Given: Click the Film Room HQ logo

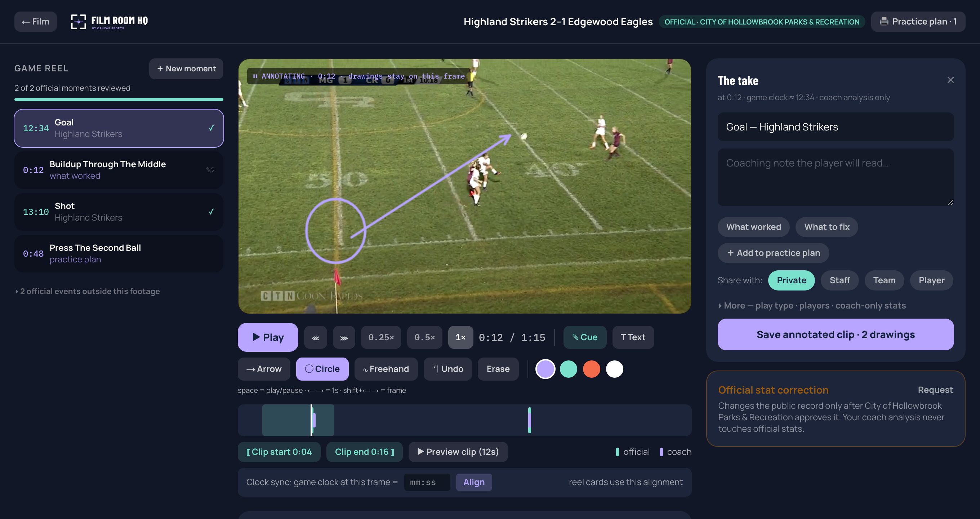Looking at the screenshot, I should click(109, 22).
